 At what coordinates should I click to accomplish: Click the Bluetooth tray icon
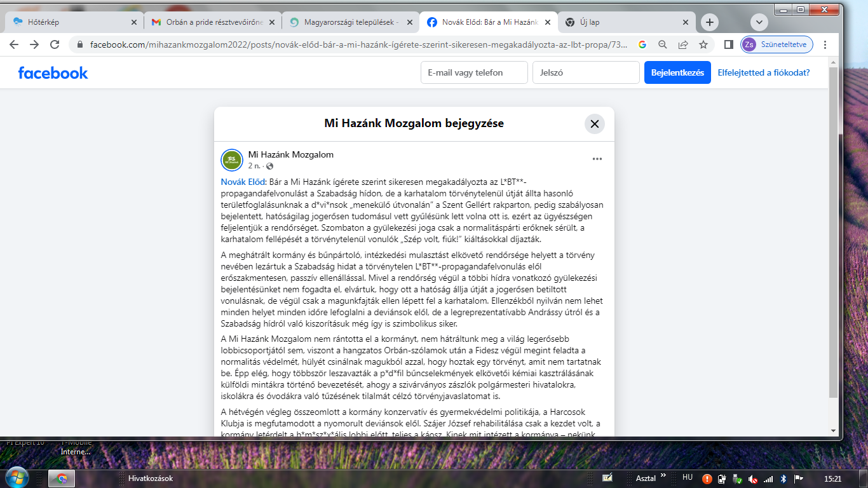783,479
